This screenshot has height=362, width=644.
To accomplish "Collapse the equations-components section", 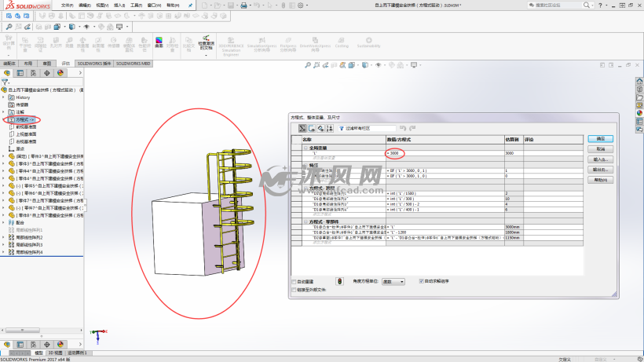I will (306, 221).
